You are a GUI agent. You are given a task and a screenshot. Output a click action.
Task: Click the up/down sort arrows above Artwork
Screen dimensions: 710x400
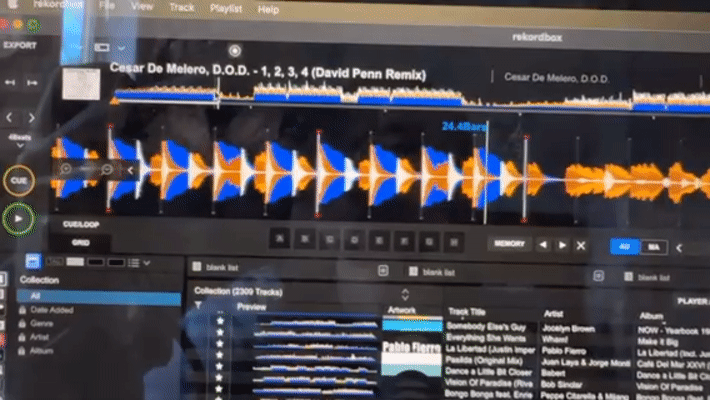pos(405,294)
